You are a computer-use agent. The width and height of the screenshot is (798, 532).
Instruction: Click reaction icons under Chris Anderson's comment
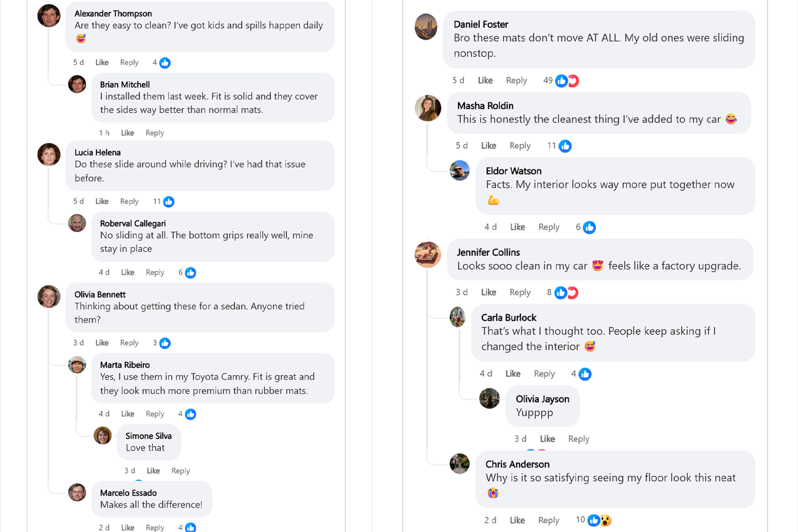tap(599, 520)
